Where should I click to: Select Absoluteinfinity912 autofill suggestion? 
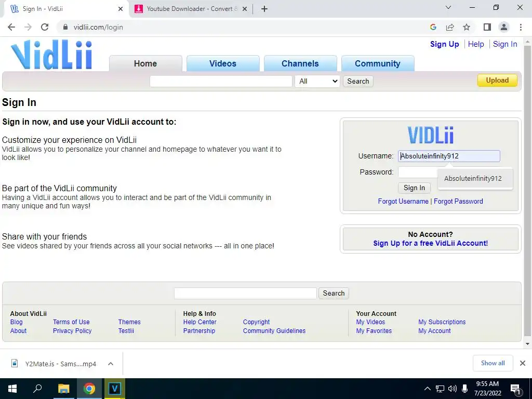tap(475, 179)
